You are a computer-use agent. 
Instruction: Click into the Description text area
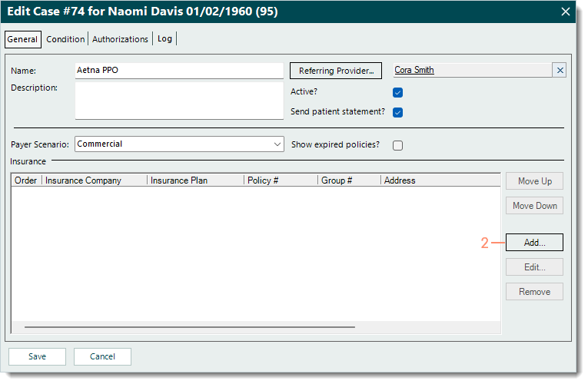coord(179,101)
